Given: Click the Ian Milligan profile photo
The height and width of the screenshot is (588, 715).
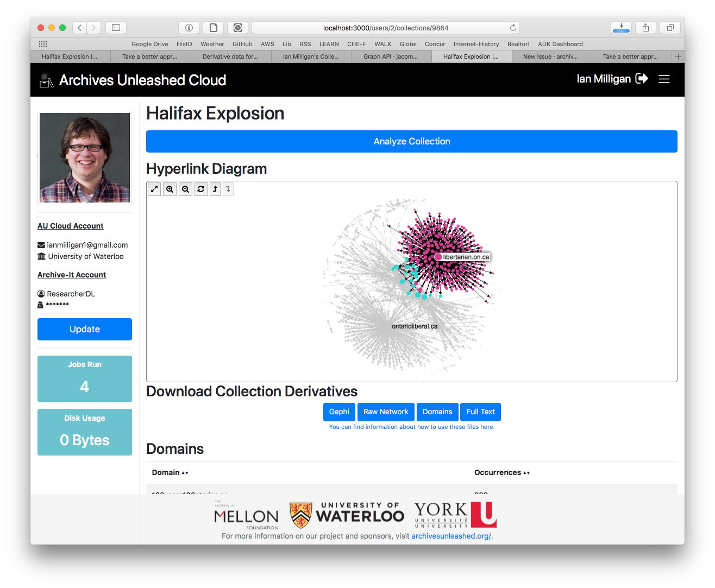Looking at the screenshot, I should click(x=85, y=157).
